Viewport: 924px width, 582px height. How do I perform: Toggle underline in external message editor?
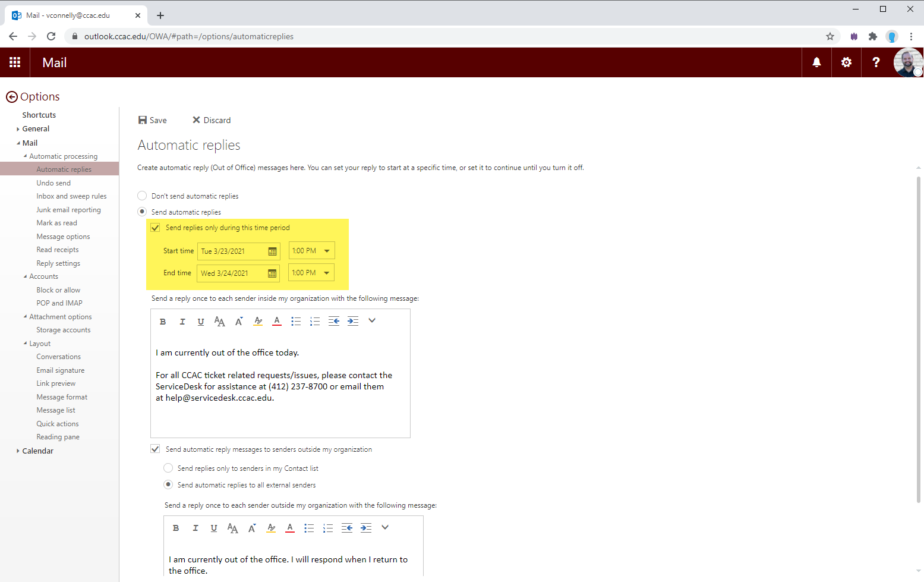tap(214, 528)
